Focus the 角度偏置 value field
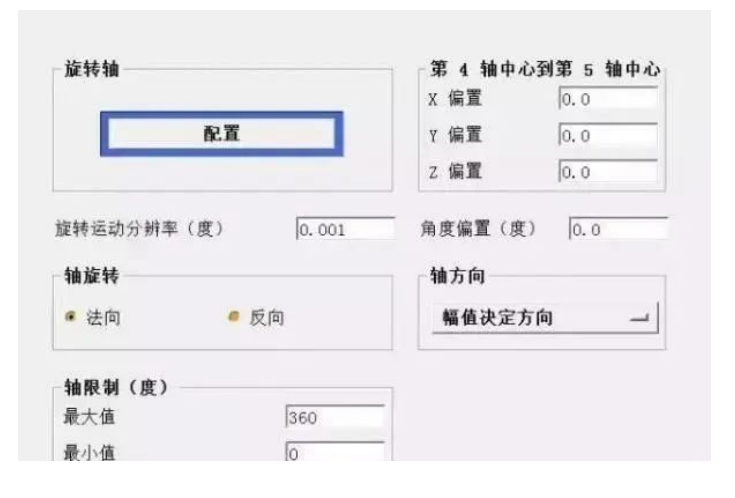The image size is (735, 498). [x=616, y=229]
